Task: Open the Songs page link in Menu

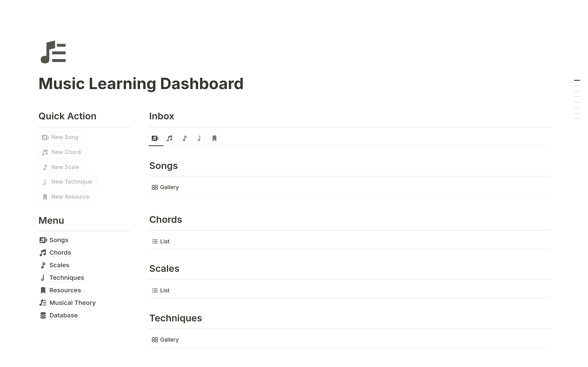Action: 59,240
